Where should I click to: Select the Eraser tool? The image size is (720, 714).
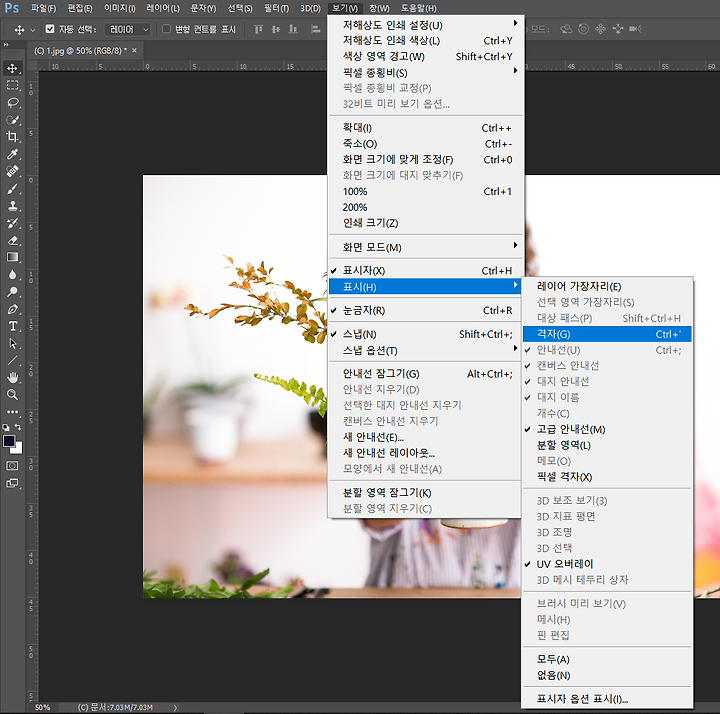pos(12,240)
